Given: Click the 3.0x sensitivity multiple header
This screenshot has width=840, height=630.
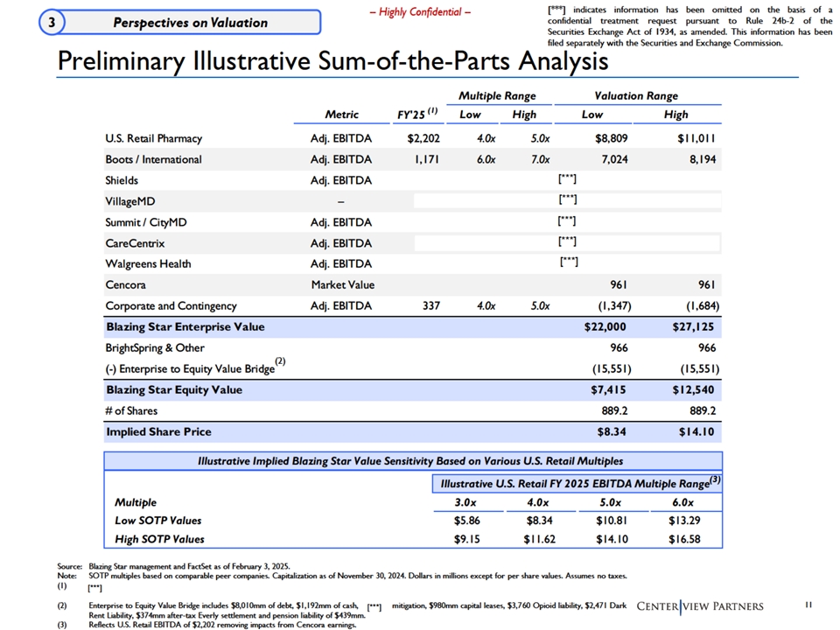Looking at the screenshot, I should tap(465, 502).
